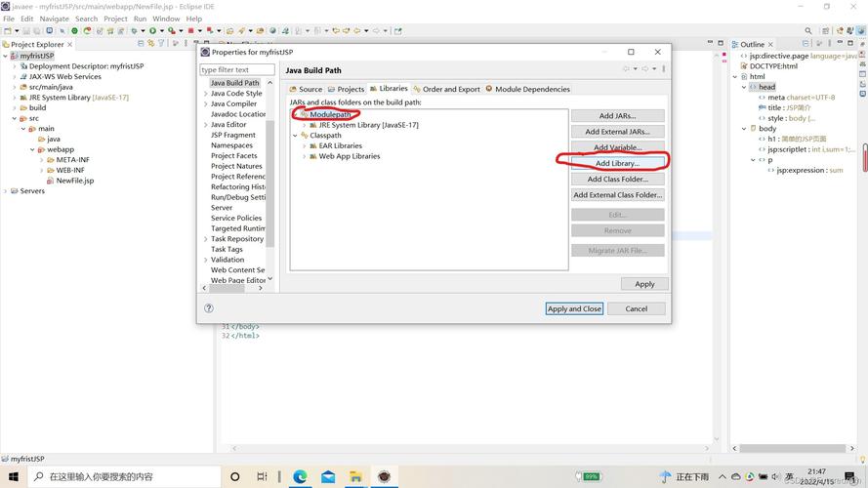Open the Mail app in taskbar
This screenshot has width=868, height=488.
click(328, 476)
